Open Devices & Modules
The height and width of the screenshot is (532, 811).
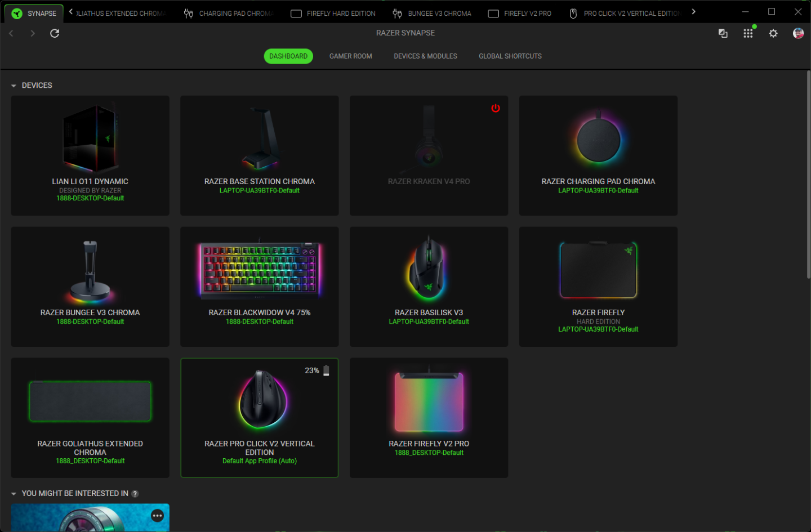[426, 56]
